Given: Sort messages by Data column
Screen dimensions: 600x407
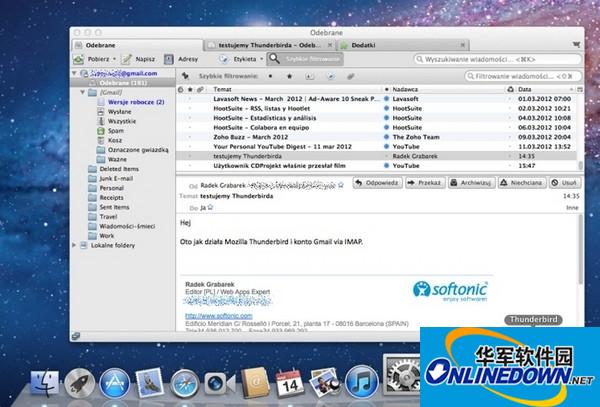Looking at the screenshot, I should pos(525,89).
